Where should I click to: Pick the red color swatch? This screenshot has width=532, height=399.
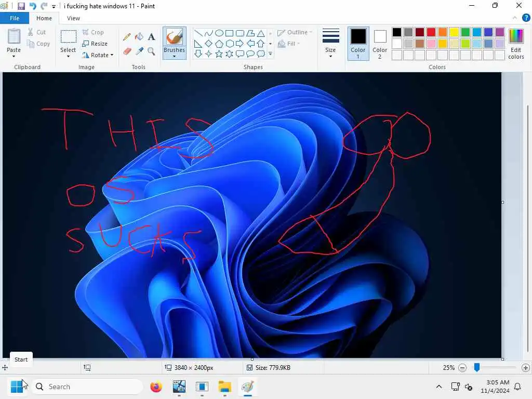click(431, 32)
